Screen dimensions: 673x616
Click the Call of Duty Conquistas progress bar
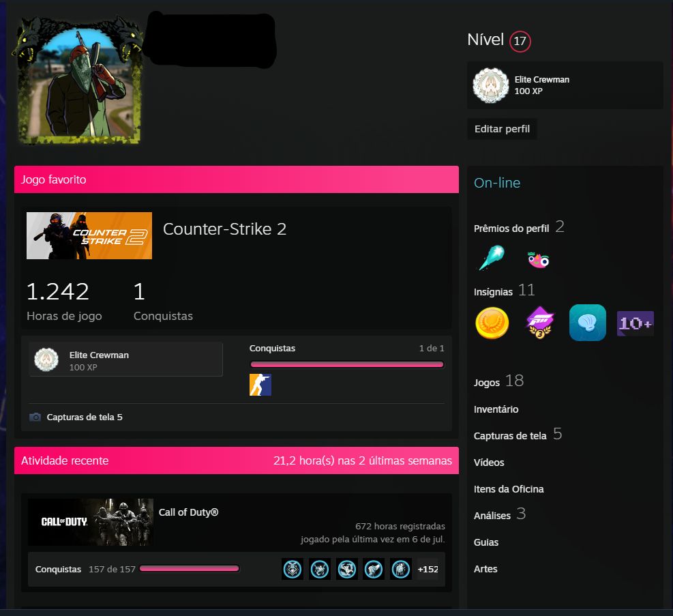[190, 569]
